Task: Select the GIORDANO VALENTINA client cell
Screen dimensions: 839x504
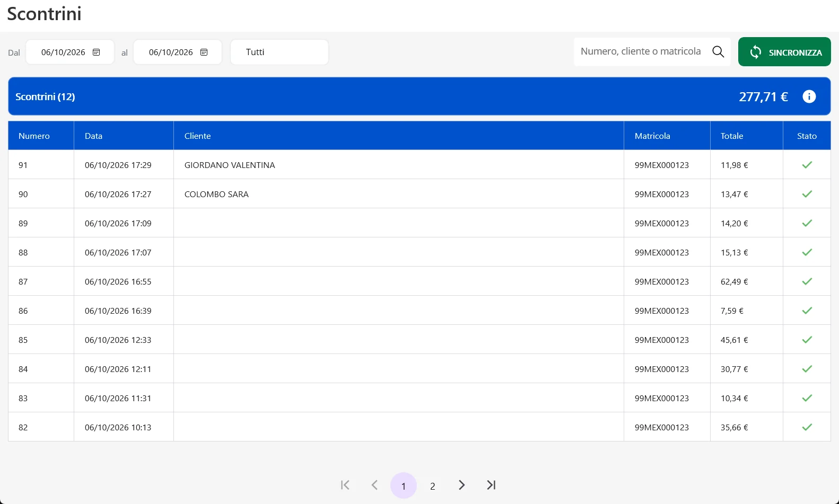Action: (399, 165)
